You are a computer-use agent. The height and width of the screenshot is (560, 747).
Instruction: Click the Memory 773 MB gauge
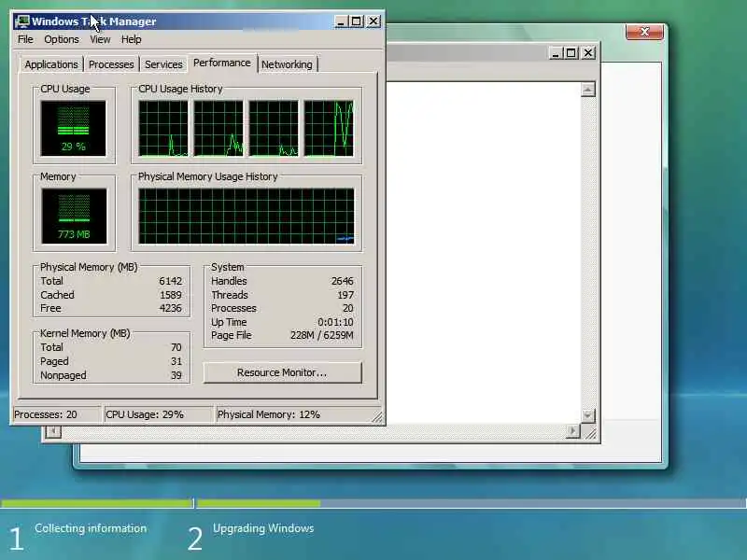pos(74,217)
